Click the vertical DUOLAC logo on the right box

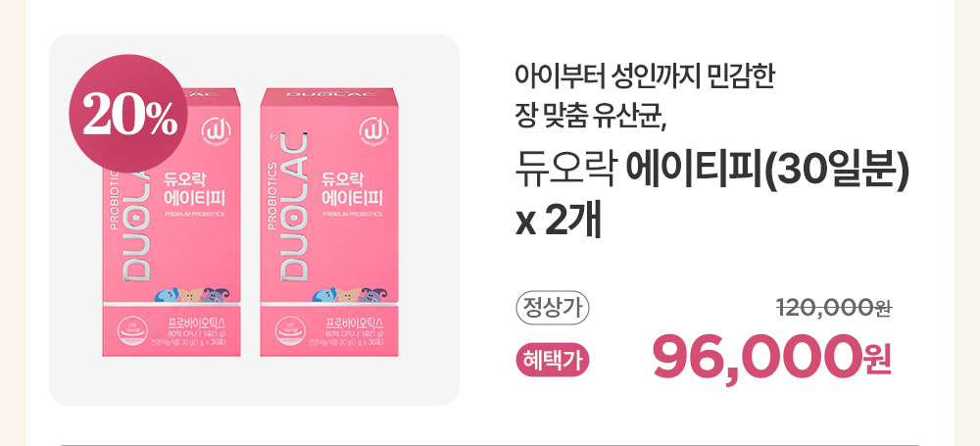pyautogui.click(x=292, y=205)
